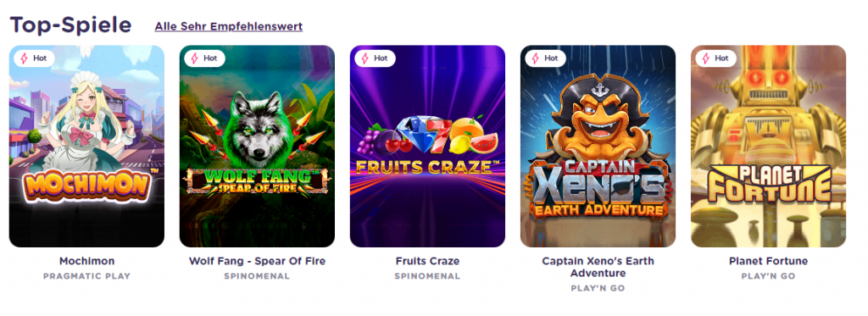Click the Hot badge on Captain Xeno's

[545, 58]
